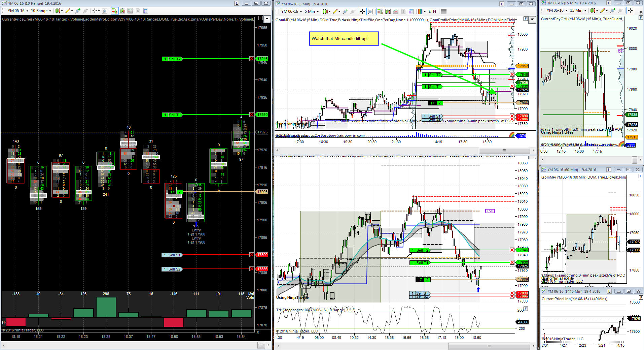Zoom in on the 5 Min chart
The width and height of the screenshot is (644, 350).
[346, 11]
